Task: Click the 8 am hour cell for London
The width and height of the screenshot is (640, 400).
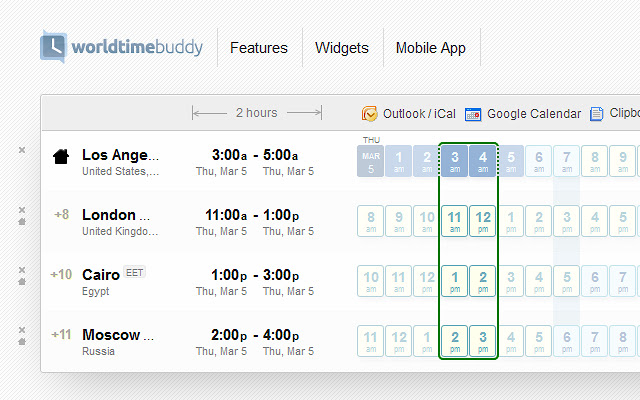Action: click(371, 221)
